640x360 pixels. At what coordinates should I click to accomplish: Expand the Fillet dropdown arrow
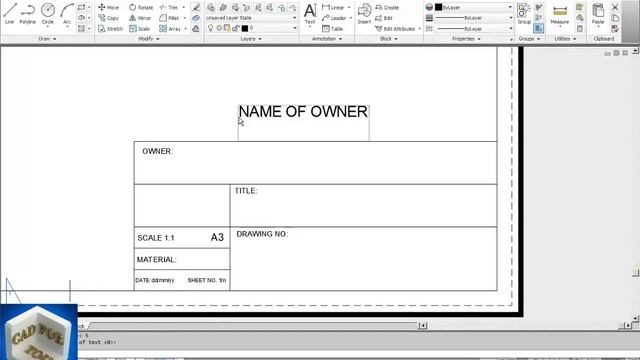coord(184,18)
